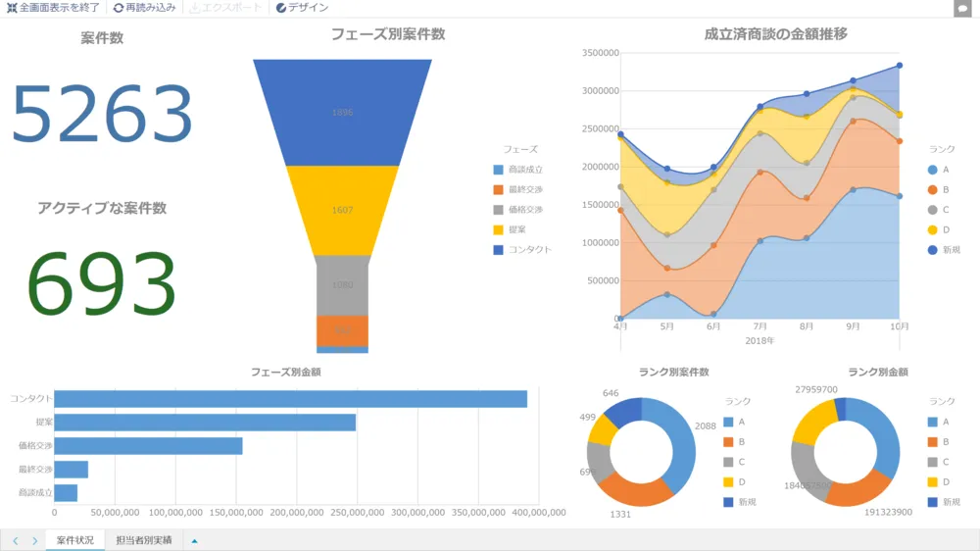Select 新規 in ランク別金額 legend

coord(945,502)
